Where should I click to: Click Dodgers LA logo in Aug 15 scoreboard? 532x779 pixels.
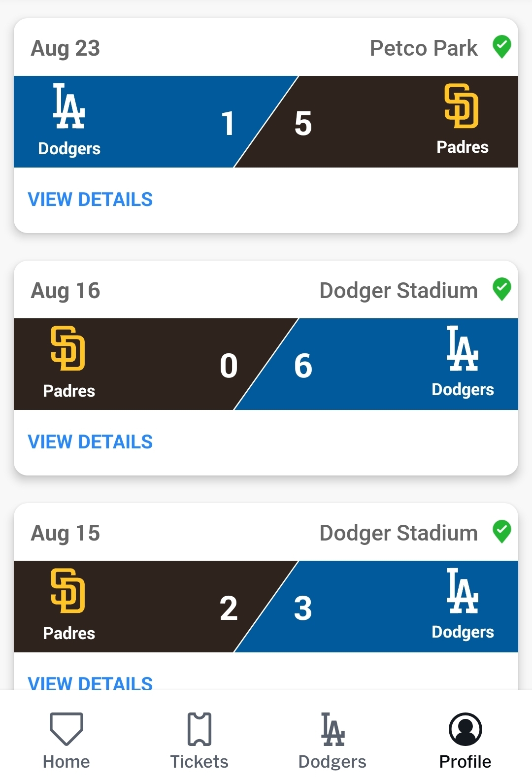tap(463, 591)
